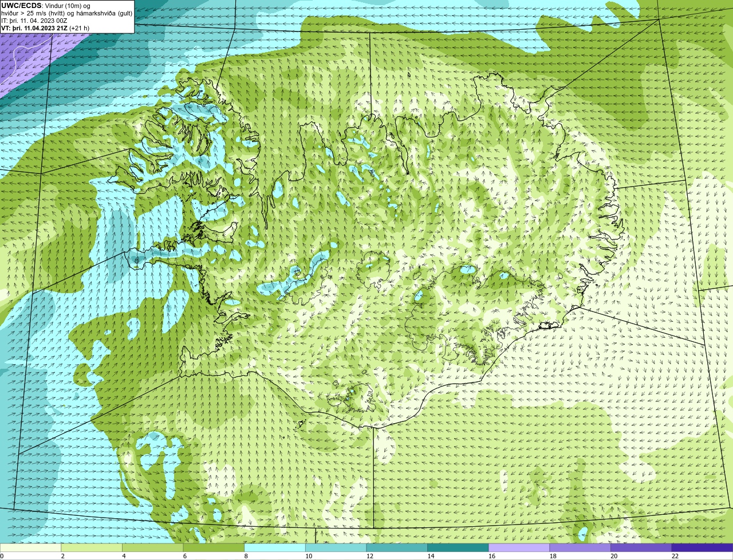
Task: Click the legend scale label '12'
Action: pos(370,556)
